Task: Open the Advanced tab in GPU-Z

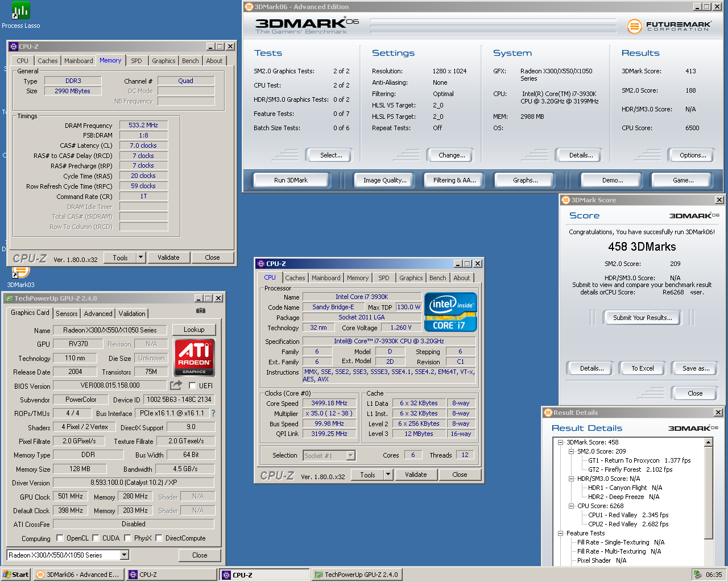Action: coord(98,314)
